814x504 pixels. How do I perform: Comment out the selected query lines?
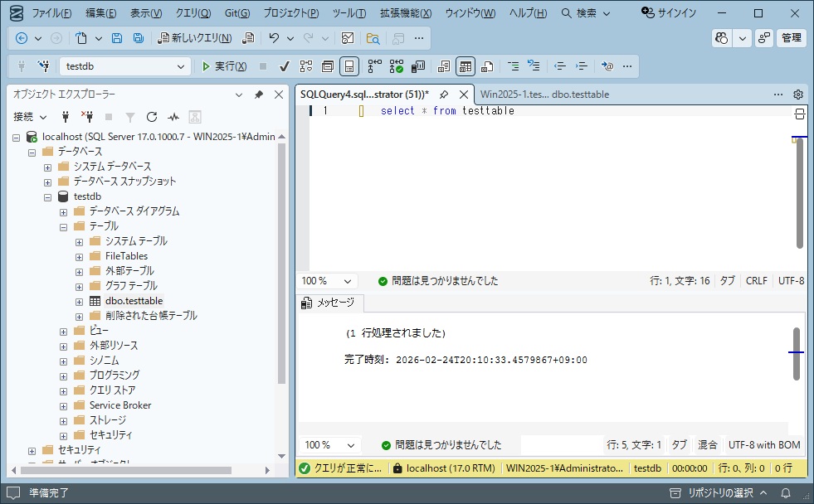(x=514, y=65)
